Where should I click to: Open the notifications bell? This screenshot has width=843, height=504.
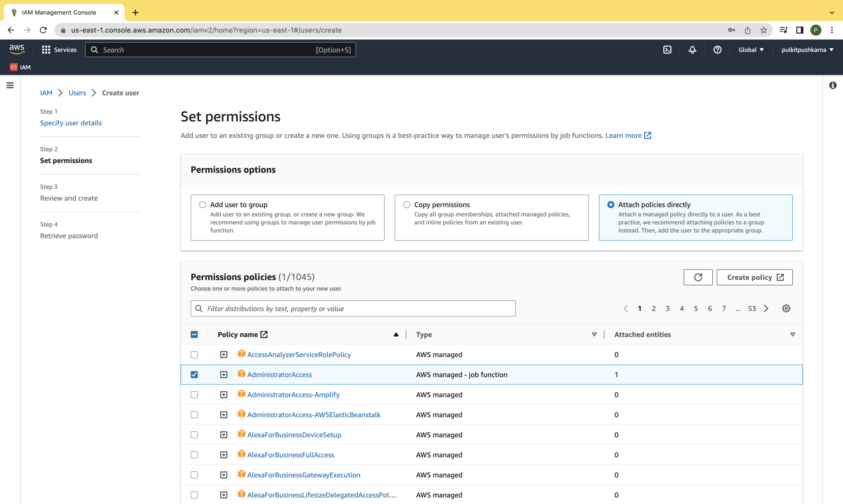[x=692, y=50]
